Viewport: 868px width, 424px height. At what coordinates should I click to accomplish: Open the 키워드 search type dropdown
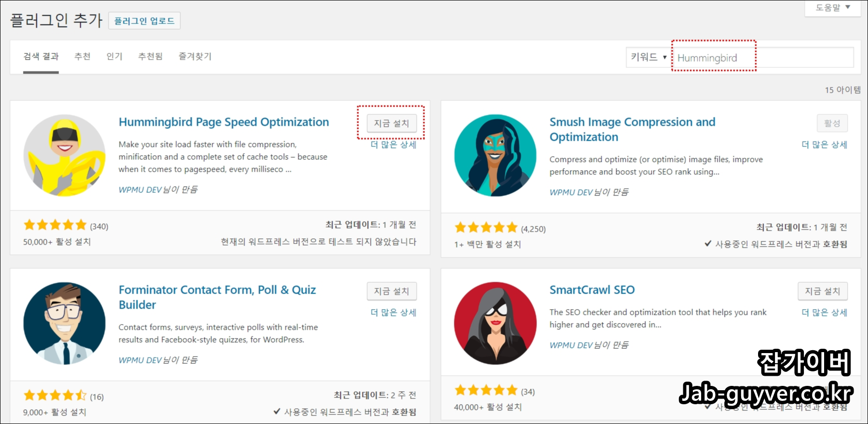click(x=648, y=57)
